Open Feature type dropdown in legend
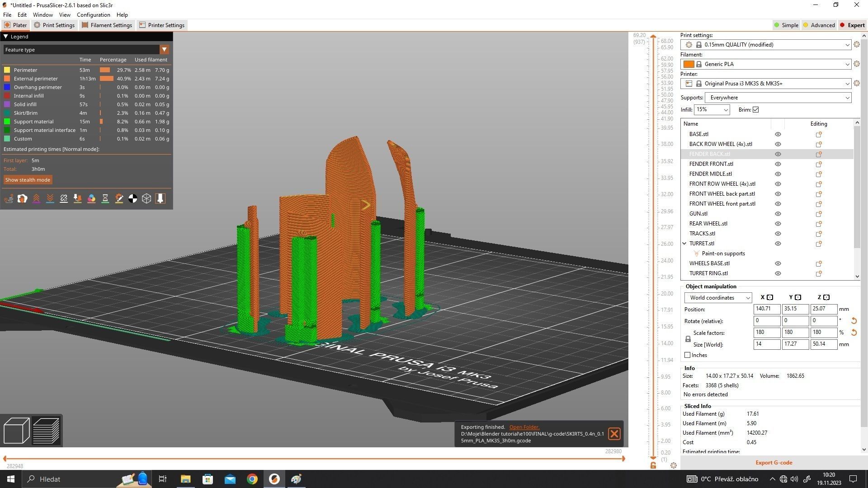The width and height of the screenshot is (868, 488). point(164,50)
